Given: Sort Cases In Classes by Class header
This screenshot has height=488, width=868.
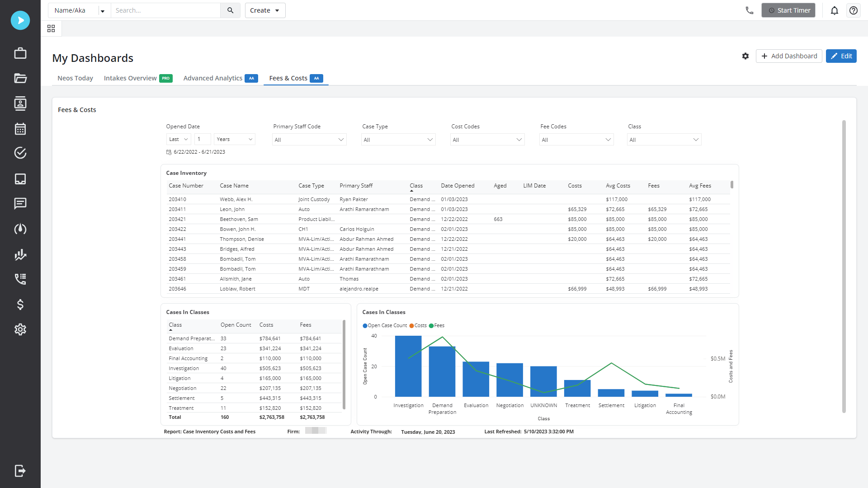Looking at the screenshot, I should point(175,325).
